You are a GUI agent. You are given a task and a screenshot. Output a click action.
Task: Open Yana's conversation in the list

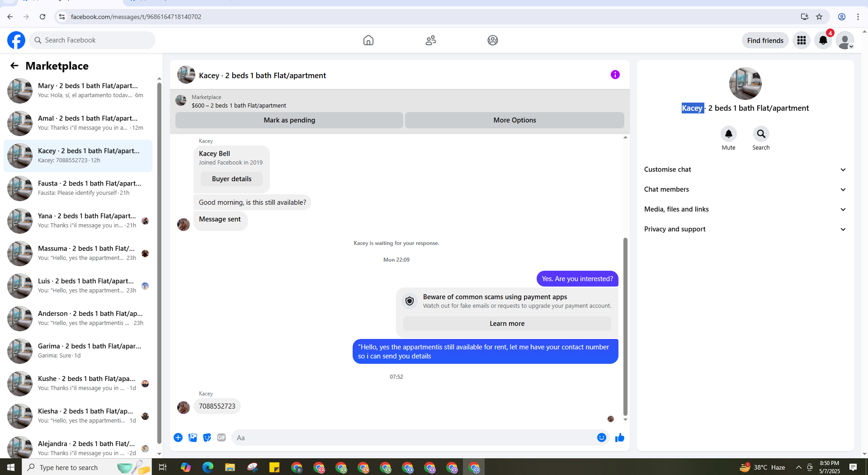coord(78,221)
